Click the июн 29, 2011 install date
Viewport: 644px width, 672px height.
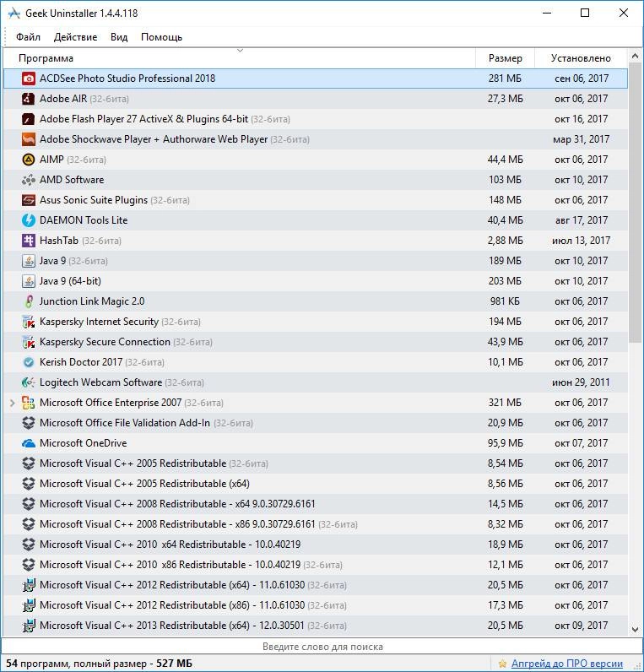point(581,382)
